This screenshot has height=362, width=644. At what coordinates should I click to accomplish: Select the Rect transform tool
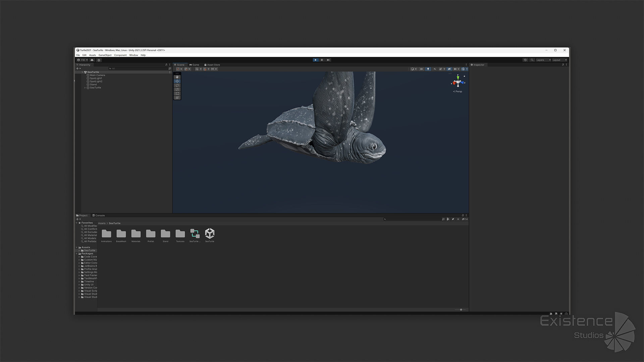[x=177, y=94]
